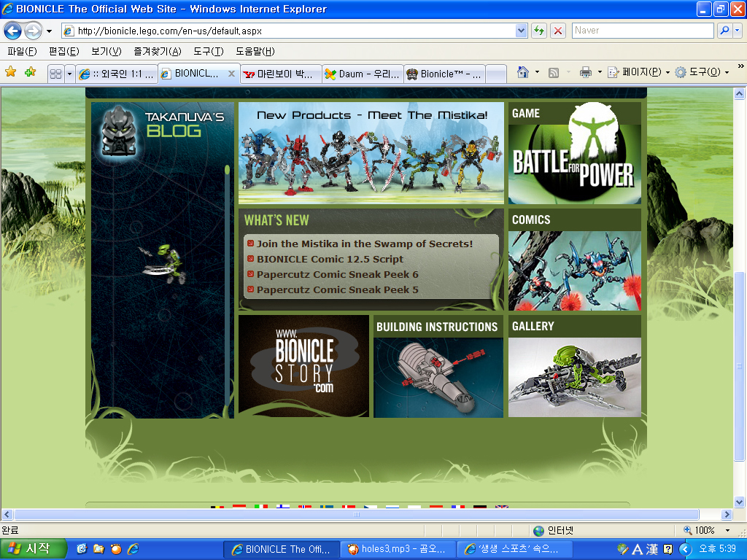Screen dimensions: 747x560
Task: Click the browser Forward arrow button
Action: click(33, 31)
